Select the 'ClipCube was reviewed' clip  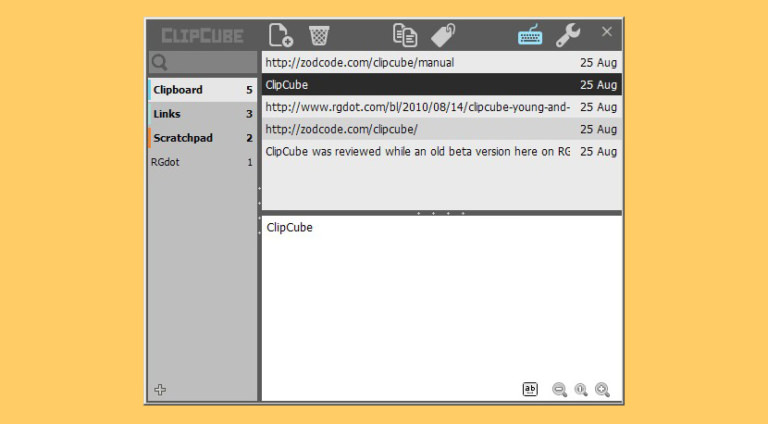click(442, 151)
